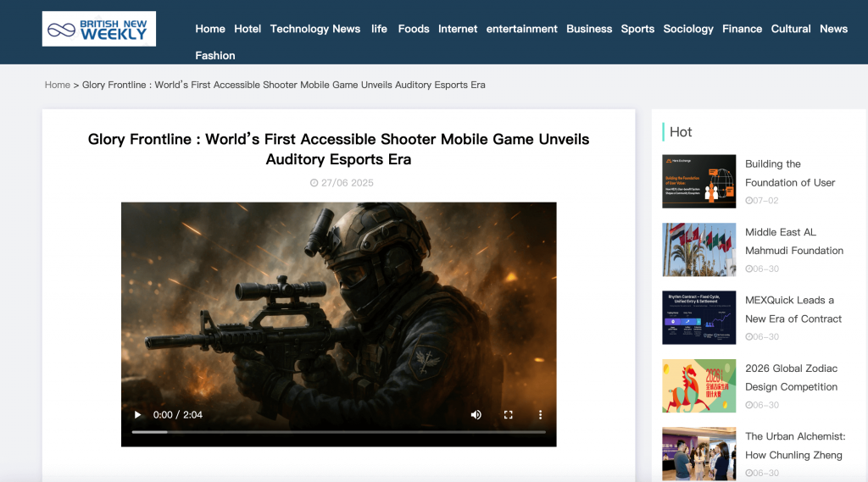Click the 07-02 date label
This screenshot has width=868, height=482.
point(762,200)
